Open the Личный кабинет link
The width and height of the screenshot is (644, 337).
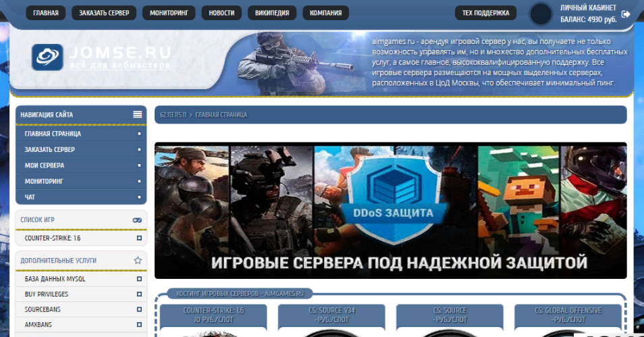click(x=588, y=7)
